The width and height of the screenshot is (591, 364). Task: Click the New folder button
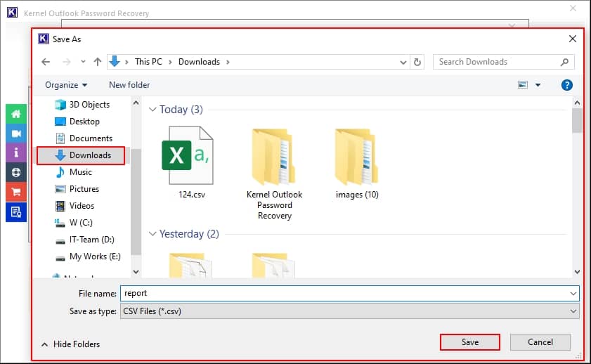[x=129, y=85]
